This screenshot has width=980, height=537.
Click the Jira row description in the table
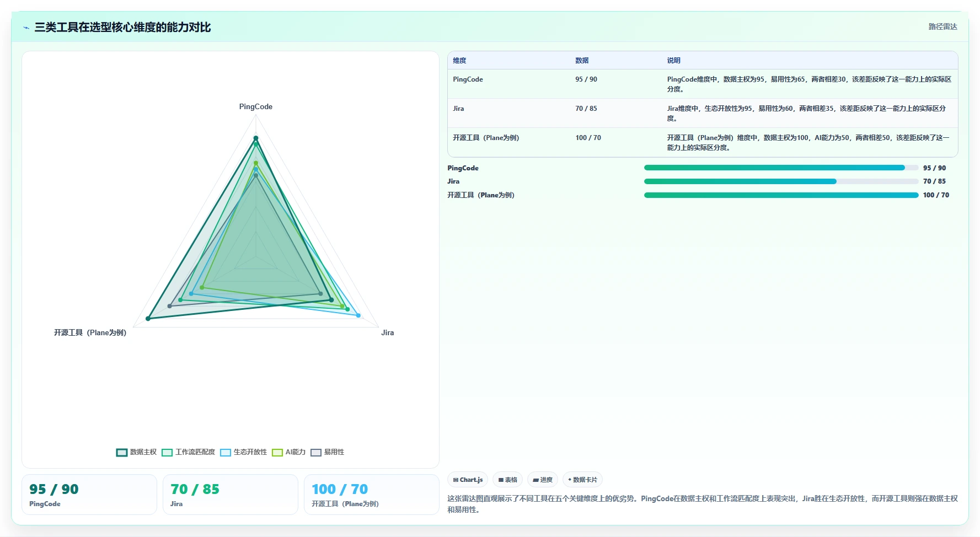(806, 113)
